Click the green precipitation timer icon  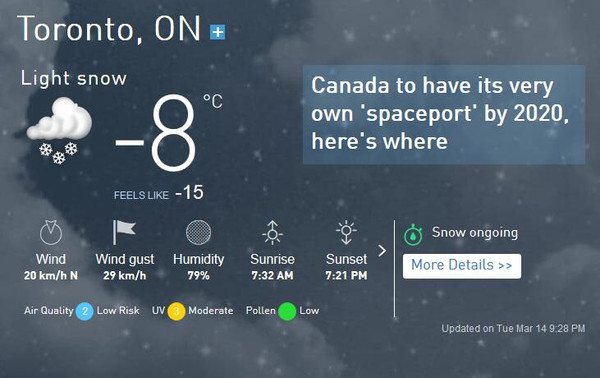click(413, 235)
